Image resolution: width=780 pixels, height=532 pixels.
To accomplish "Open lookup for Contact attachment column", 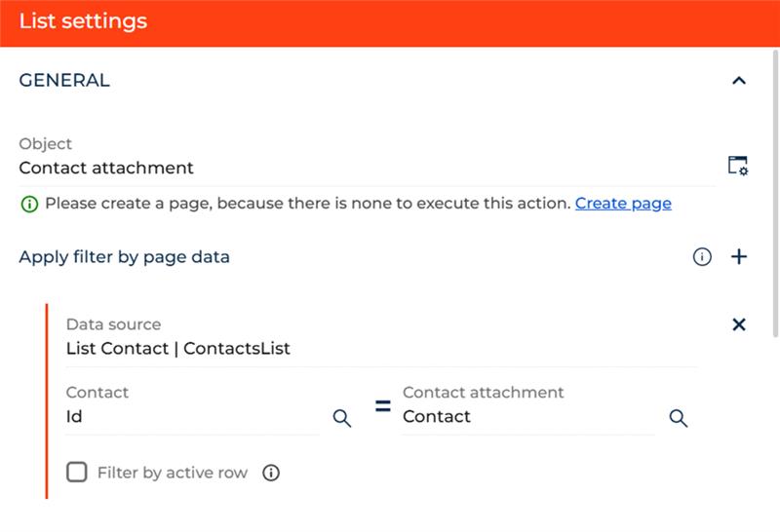I will (679, 418).
